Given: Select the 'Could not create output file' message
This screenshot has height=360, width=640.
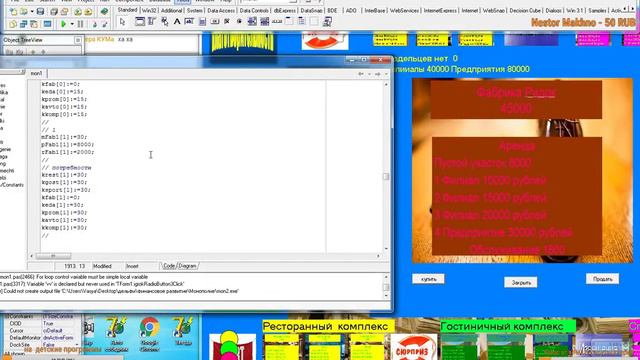Looking at the screenshot, I should coord(120,291).
